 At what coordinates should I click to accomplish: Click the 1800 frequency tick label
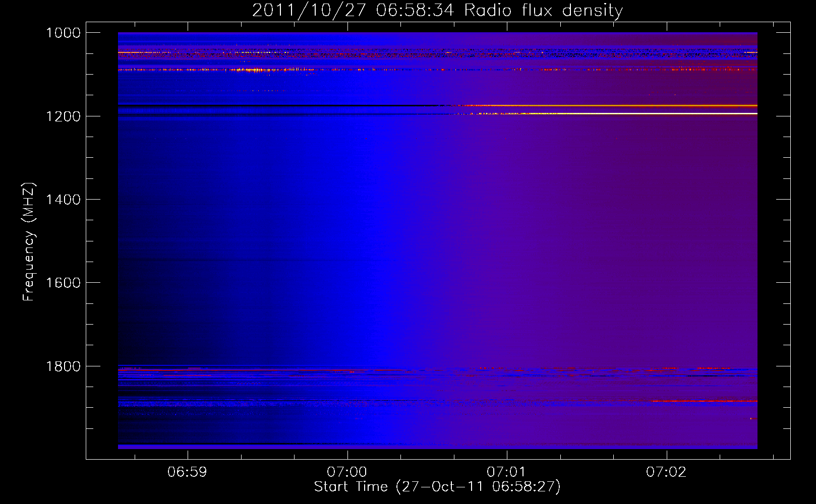tap(63, 366)
